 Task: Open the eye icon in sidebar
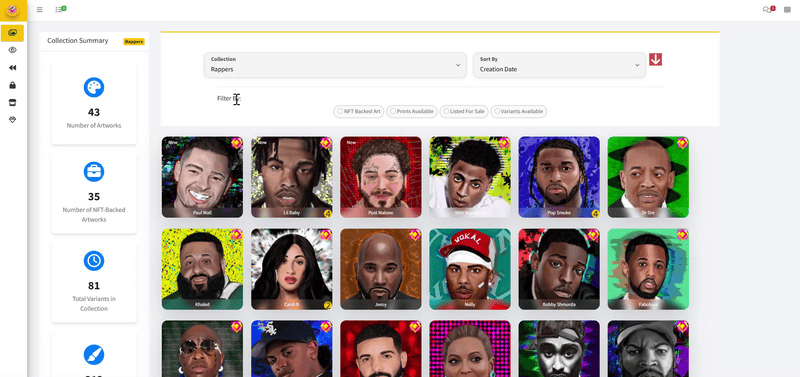click(x=13, y=50)
